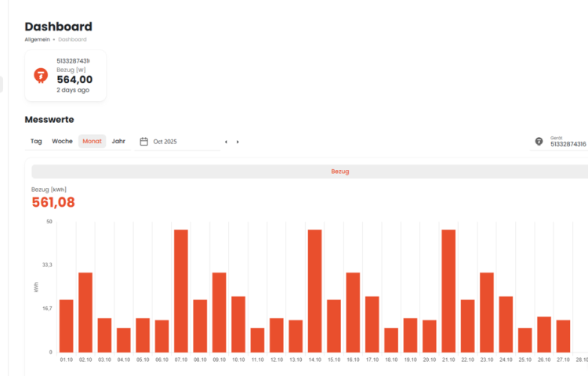
Task: Click the Dashboard breadcrumb item
Action: click(72, 39)
